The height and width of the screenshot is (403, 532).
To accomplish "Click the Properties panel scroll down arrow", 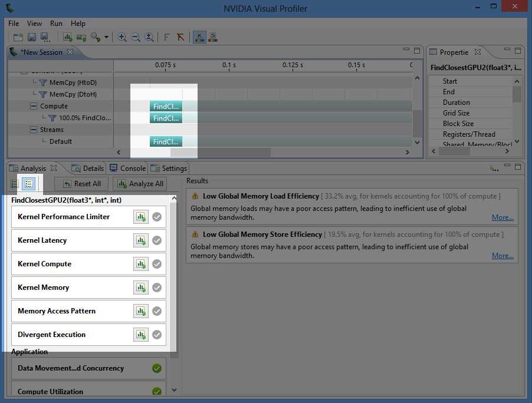I will pyautogui.click(x=517, y=141).
